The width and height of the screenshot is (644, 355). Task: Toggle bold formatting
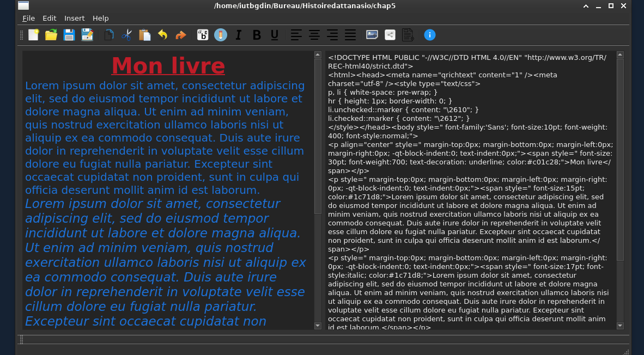[257, 35]
